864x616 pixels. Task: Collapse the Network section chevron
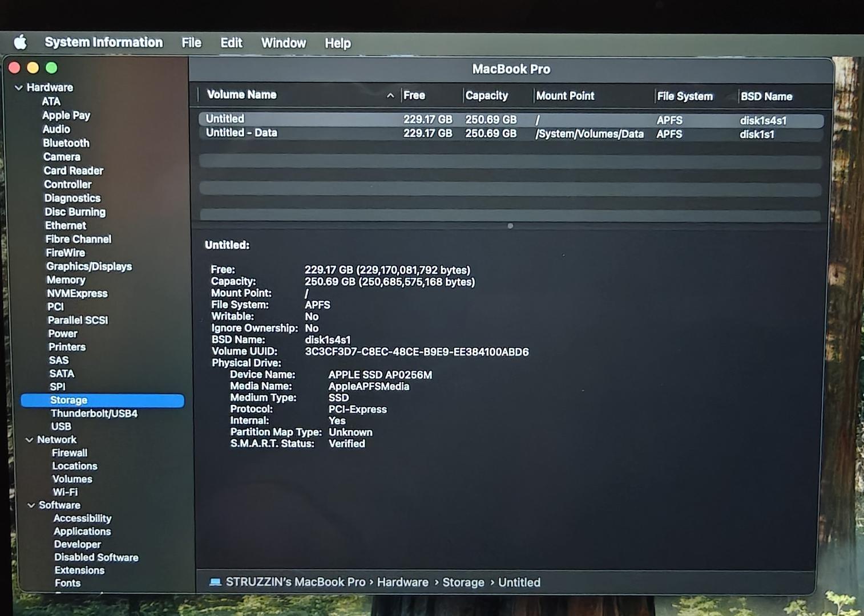click(30, 440)
